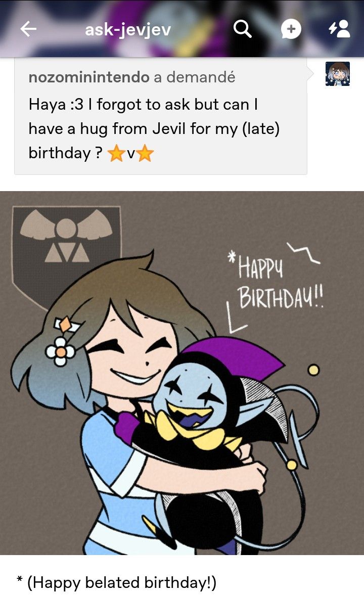
Task: Tap the 'a demandé' label
Action: pyautogui.click(x=194, y=77)
